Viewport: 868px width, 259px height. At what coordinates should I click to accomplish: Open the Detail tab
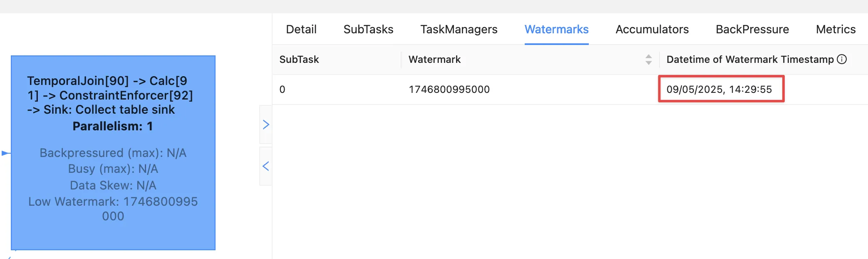point(301,30)
